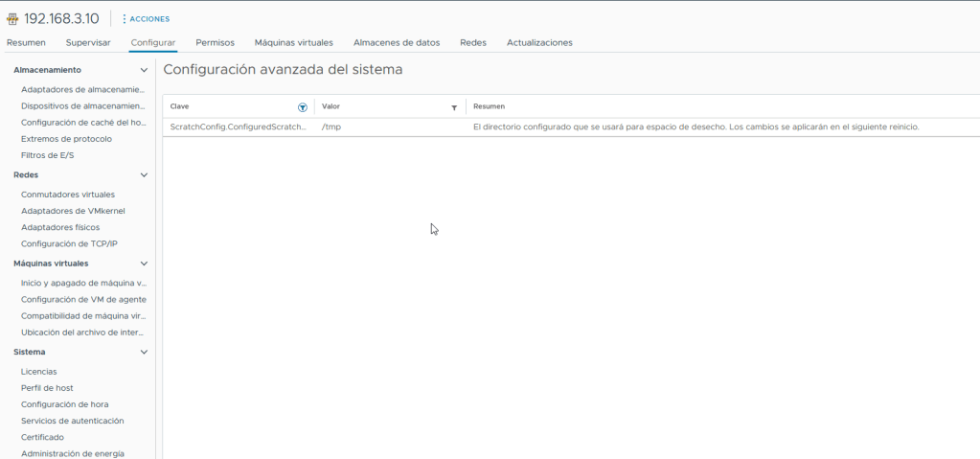The image size is (980, 459).
Task: Open Adaptadores de VMkernel settings
Action: point(73,211)
